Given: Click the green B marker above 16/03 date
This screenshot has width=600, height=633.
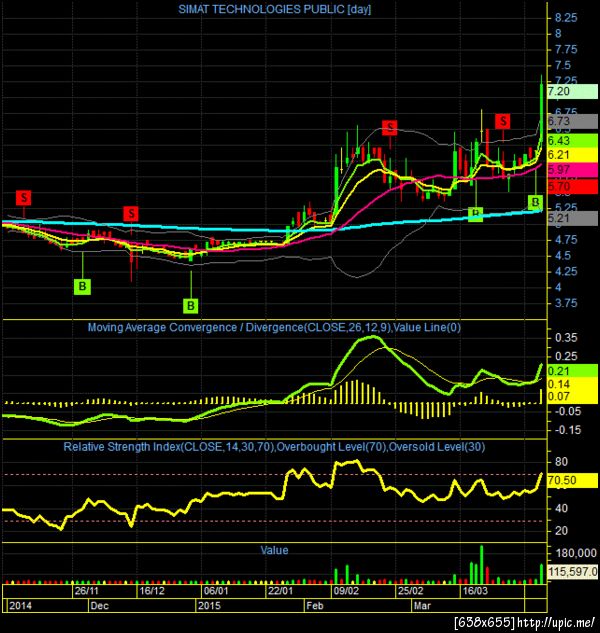Looking at the screenshot, I should (476, 214).
